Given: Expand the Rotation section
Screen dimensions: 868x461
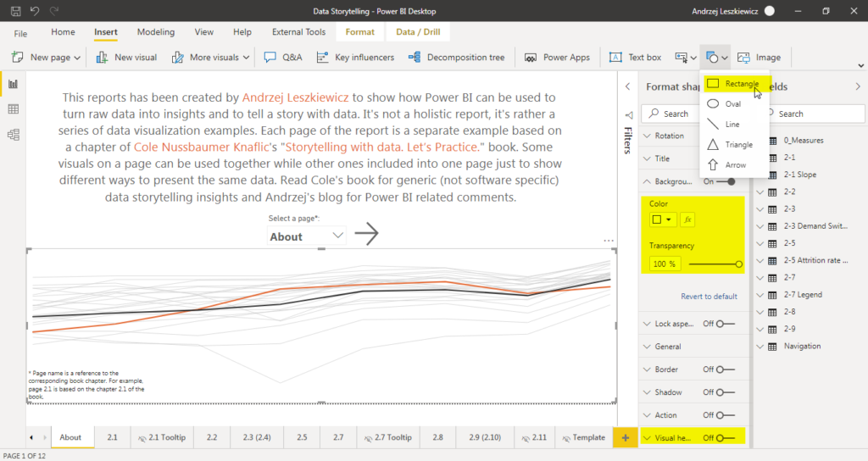Looking at the screenshot, I should pyautogui.click(x=670, y=136).
